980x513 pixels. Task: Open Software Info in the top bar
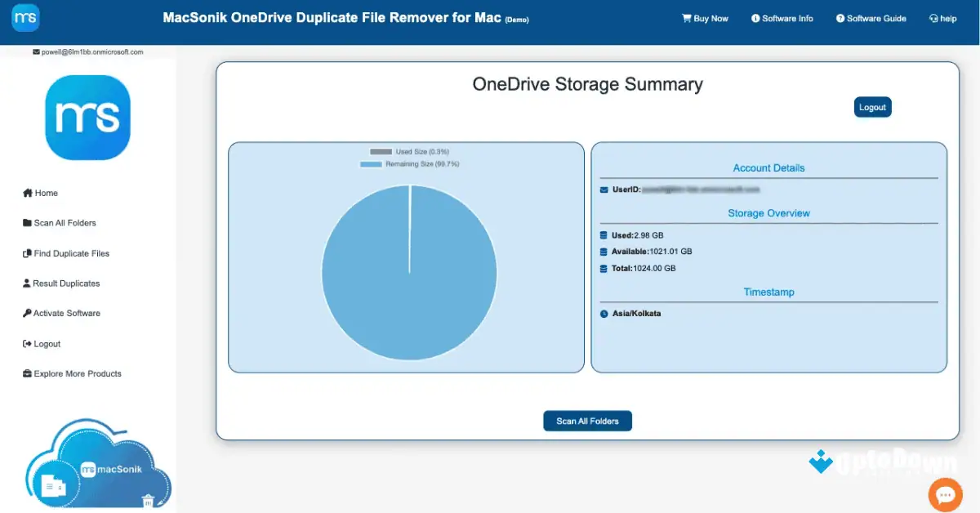tap(782, 17)
